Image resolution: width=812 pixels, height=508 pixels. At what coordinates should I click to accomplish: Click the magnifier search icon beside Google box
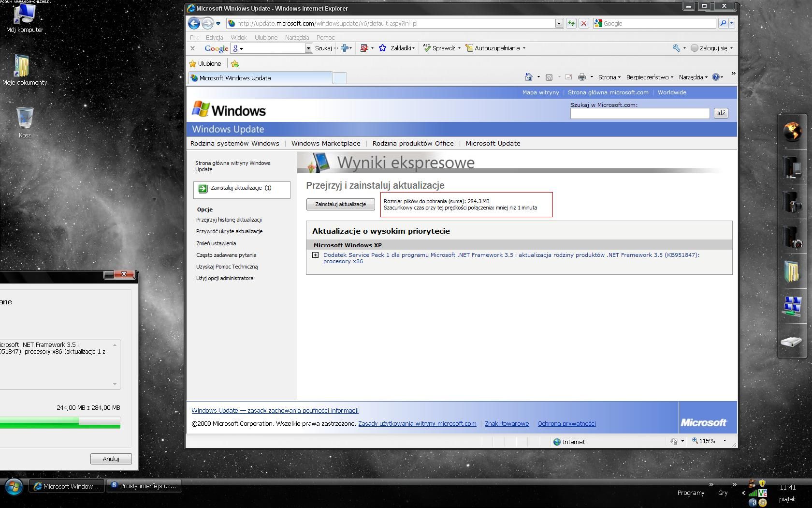[x=723, y=23]
